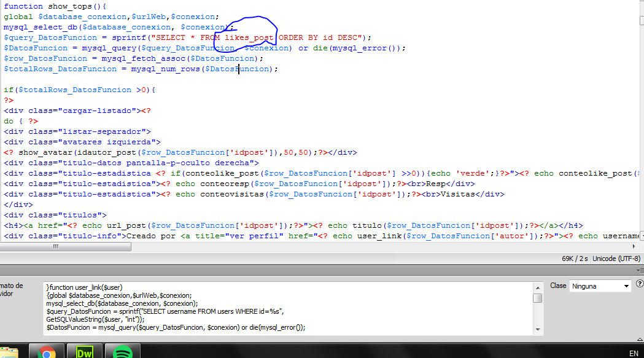Click the mysql_num_rows call in code
This screenshot has width=644, height=358.
point(166,69)
